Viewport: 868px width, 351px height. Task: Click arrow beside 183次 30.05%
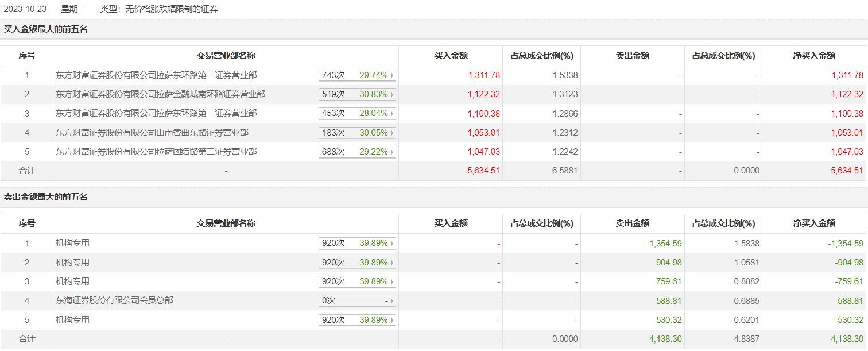[x=393, y=133]
